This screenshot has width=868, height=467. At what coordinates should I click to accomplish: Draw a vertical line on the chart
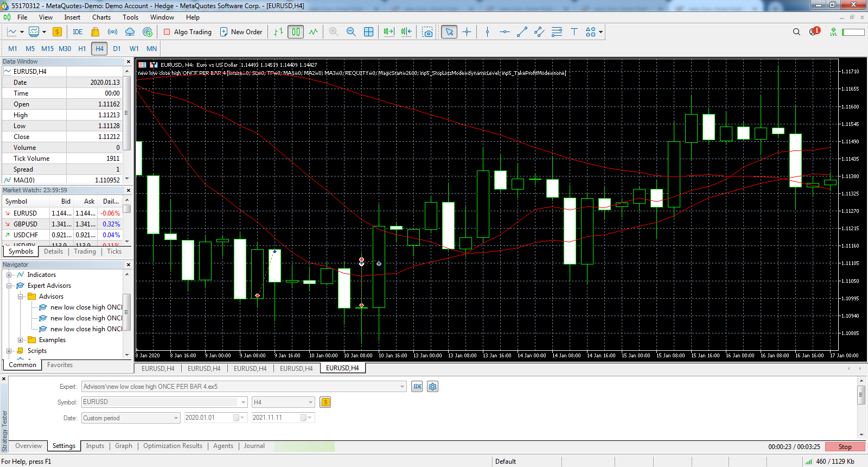click(487, 32)
